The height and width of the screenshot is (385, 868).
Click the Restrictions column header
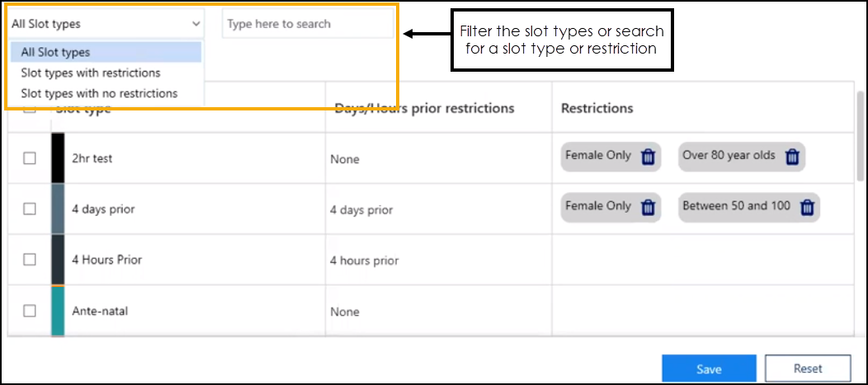point(597,108)
